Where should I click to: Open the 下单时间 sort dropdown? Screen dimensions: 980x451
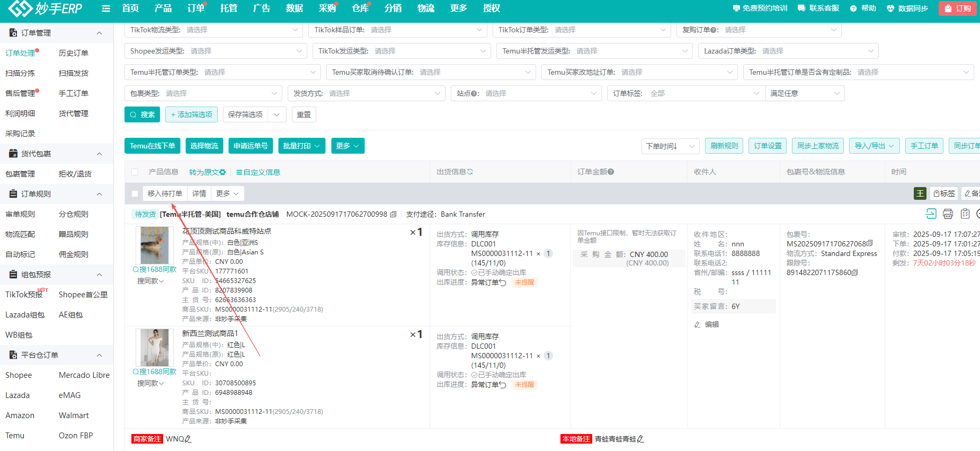click(670, 146)
